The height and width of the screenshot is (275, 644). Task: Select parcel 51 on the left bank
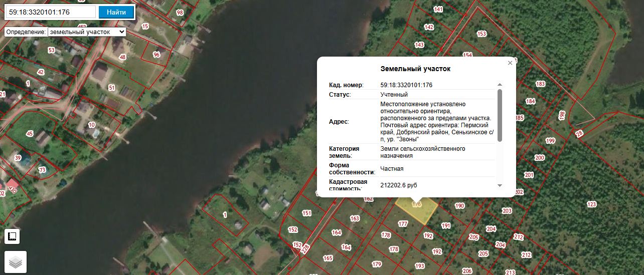click(112, 88)
